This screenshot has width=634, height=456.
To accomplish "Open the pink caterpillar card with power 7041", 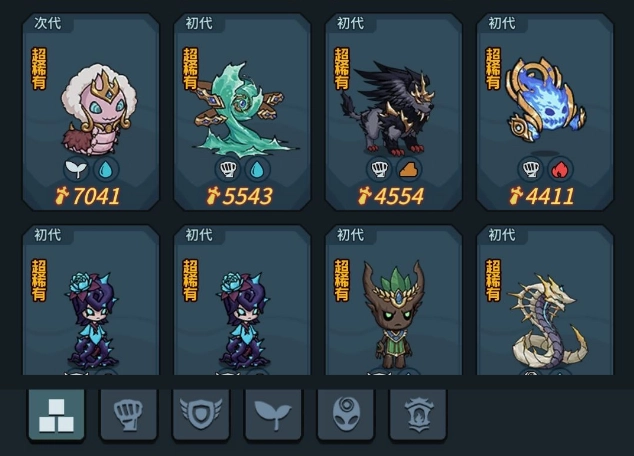I will coord(91,112).
